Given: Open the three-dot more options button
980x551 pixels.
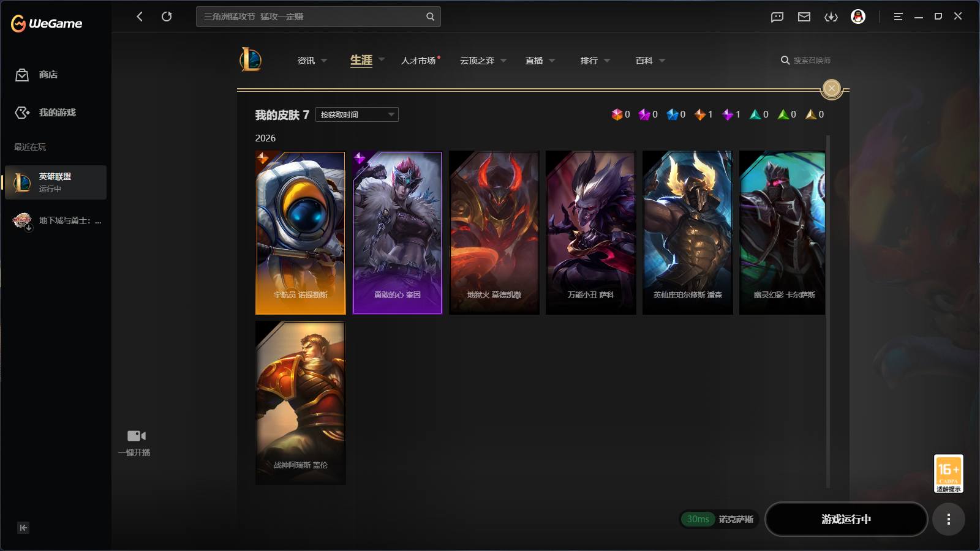Looking at the screenshot, I should 949,519.
